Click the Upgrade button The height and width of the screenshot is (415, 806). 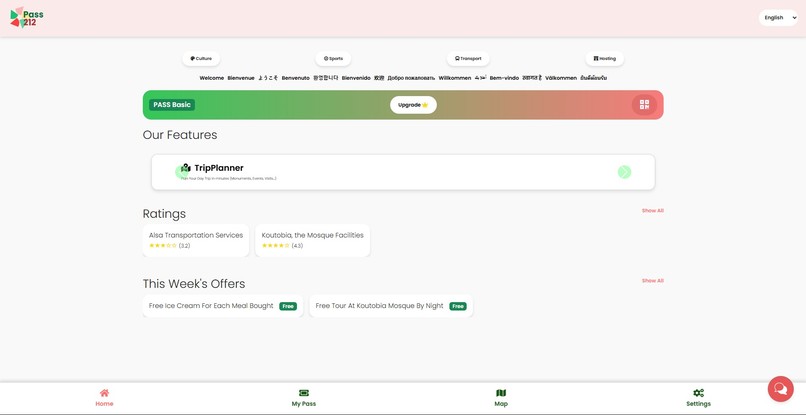click(x=413, y=105)
